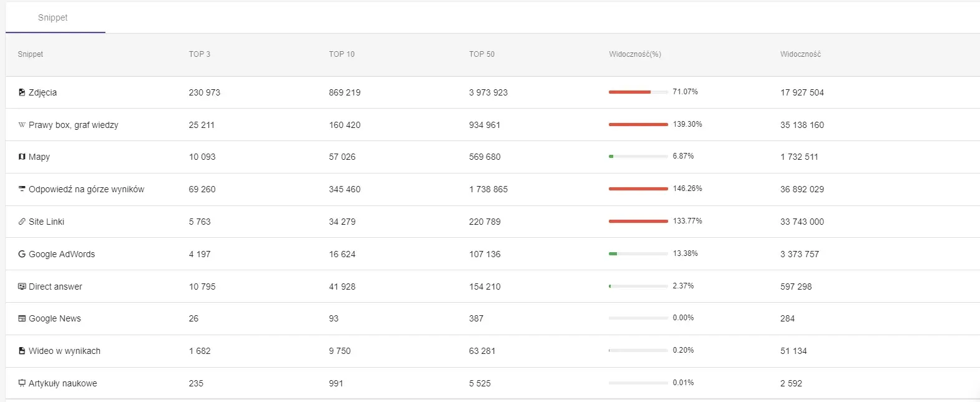Sort by the TOP 3 column header
The width and height of the screenshot is (980, 402).
tap(200, 54)
